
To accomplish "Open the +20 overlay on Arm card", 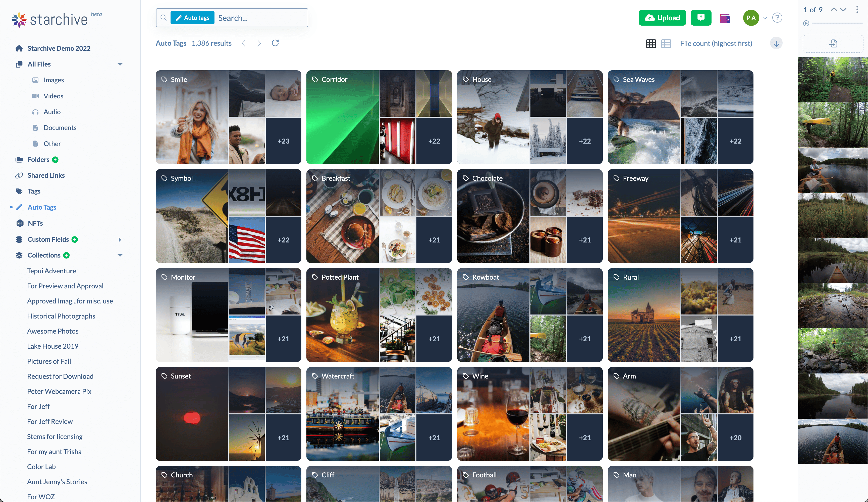I will coord(735,437).
